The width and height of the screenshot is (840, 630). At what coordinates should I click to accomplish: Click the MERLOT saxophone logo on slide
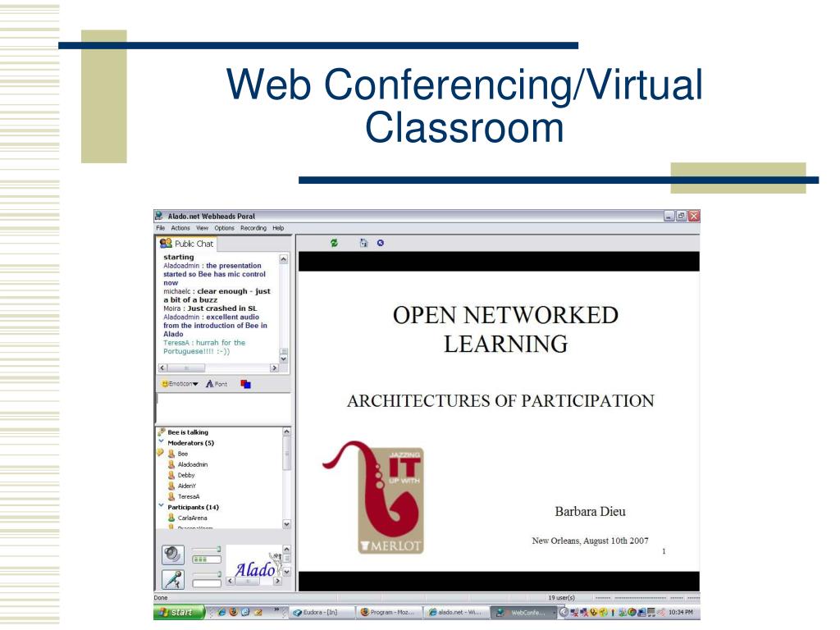click(x=374, y=497)
